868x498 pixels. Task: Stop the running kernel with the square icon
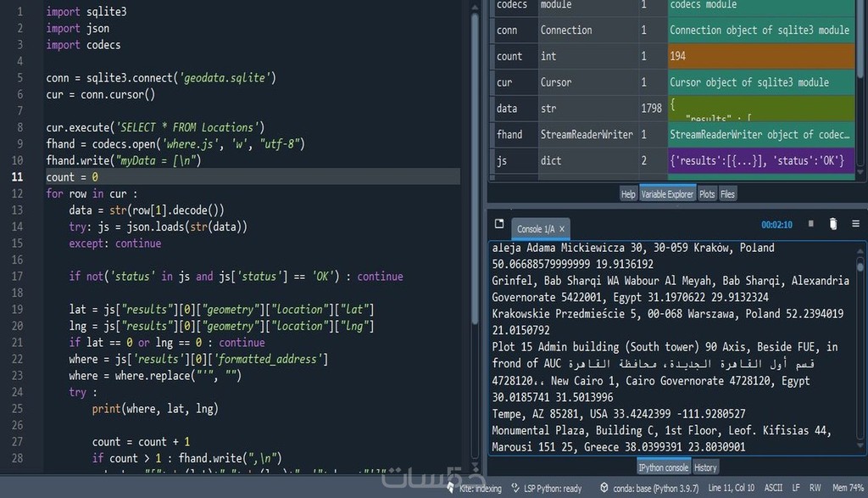tap(811, 224)
